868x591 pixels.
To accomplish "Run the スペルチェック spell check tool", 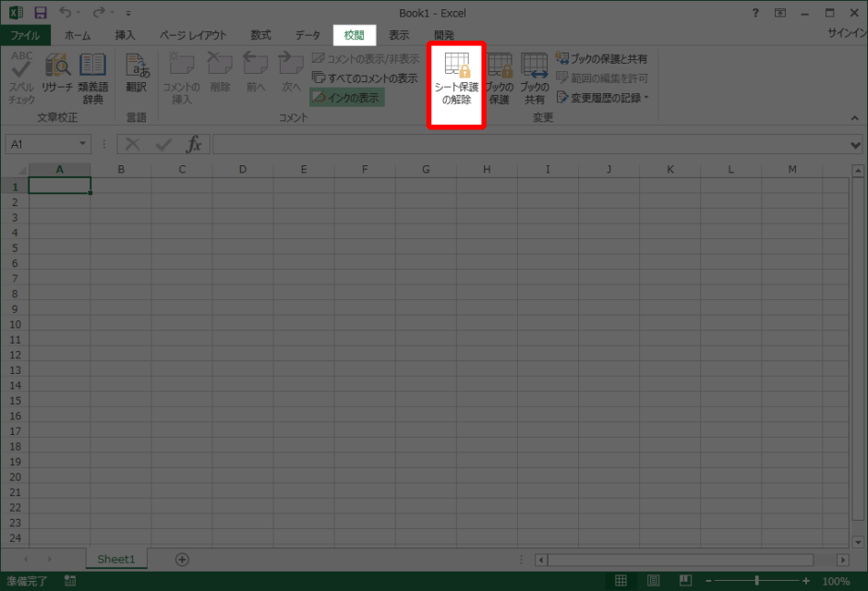I will click(22, 78).
